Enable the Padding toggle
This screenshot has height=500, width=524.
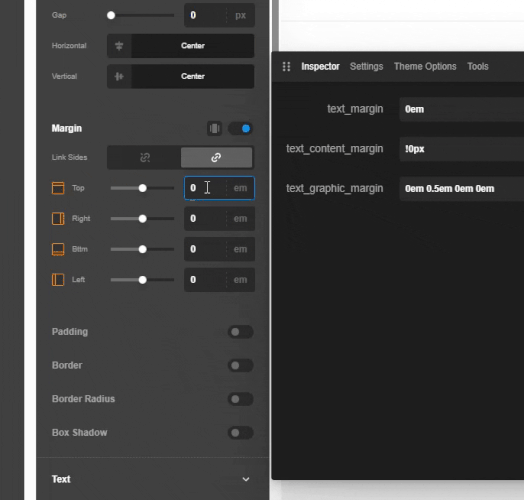[241, 332]
